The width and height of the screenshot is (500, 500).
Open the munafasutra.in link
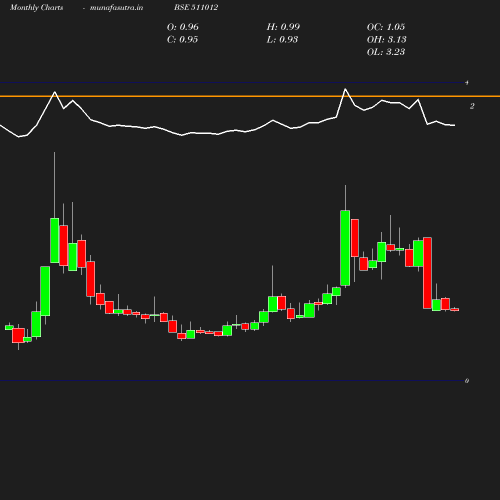coord(116,7)
